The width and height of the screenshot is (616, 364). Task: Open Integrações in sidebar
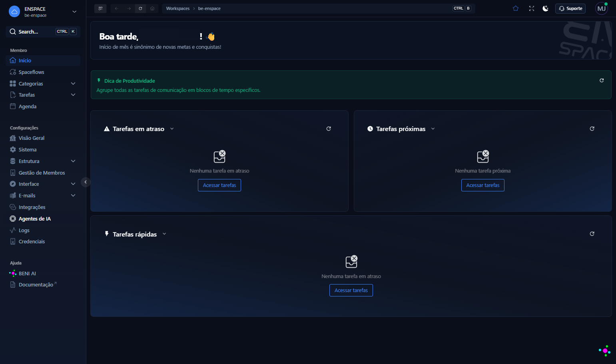tap(43, 207)
